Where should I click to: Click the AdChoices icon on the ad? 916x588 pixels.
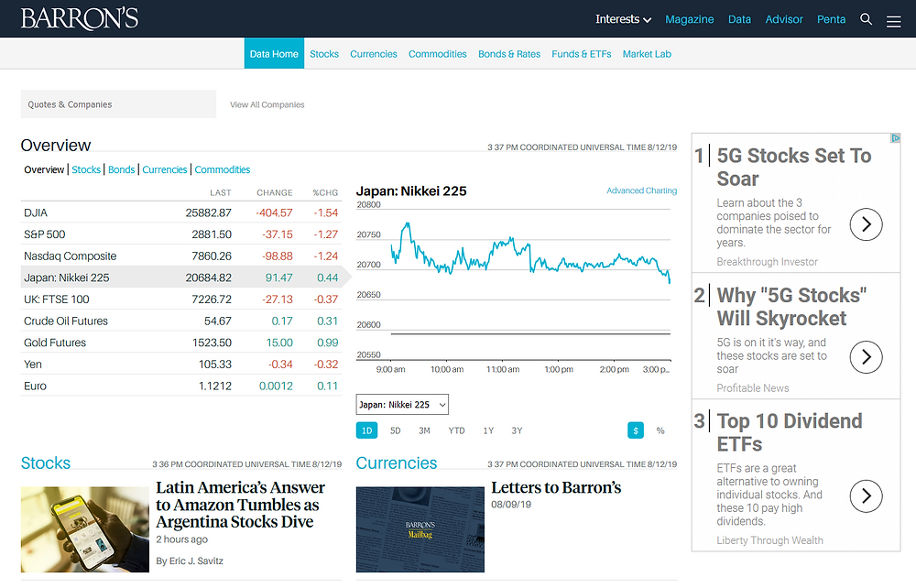(x=895, y=138)
